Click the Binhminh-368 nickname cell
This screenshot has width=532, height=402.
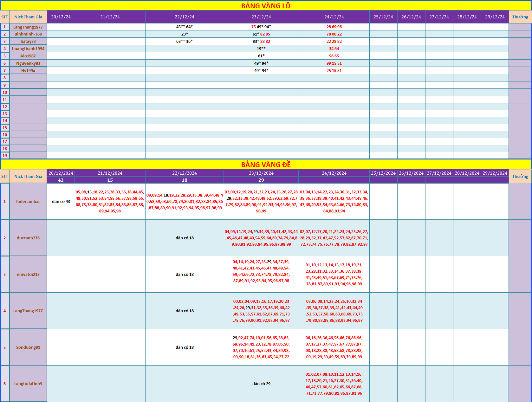(28, 34)
